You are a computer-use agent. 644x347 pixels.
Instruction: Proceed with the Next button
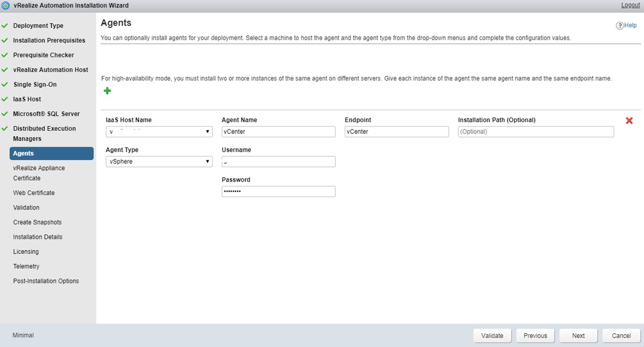coord(578,336)
